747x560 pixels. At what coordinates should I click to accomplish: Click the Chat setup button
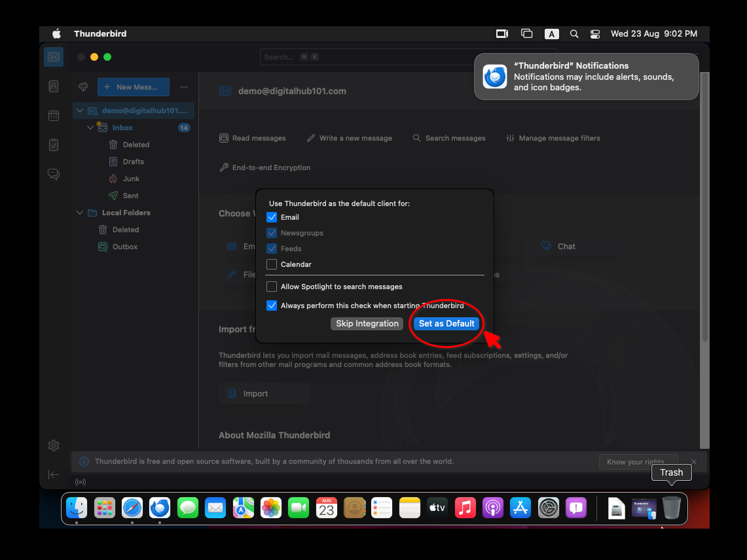[x=579, y=247]
